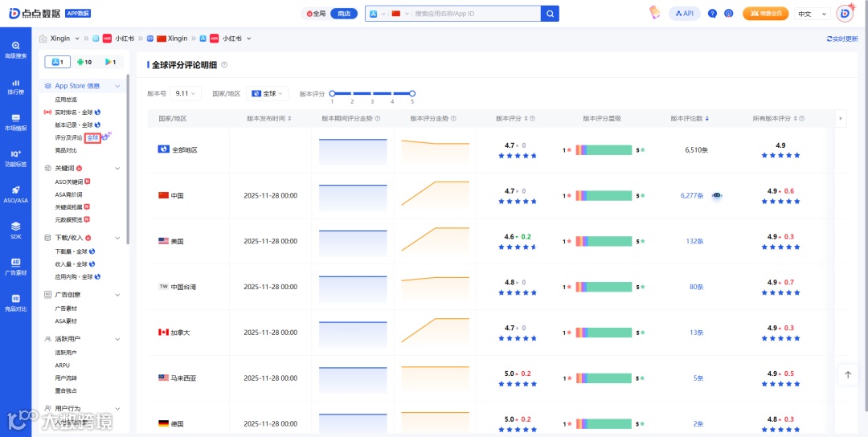Open the 国家/地区 全球 dropdown
The image size is (868, 437).
[x=268, y=93]
